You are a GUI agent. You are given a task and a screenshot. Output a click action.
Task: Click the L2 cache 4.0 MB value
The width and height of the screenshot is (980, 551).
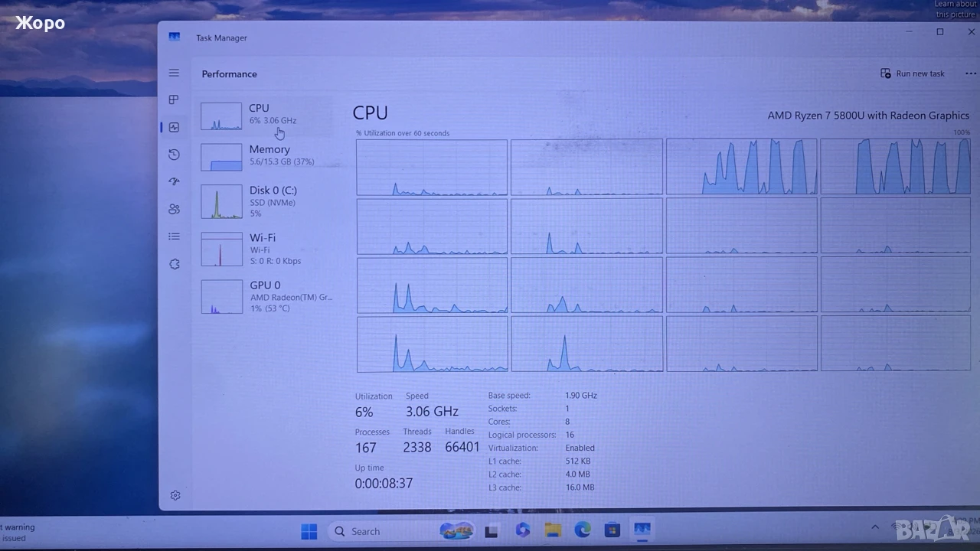click(577, 474)
